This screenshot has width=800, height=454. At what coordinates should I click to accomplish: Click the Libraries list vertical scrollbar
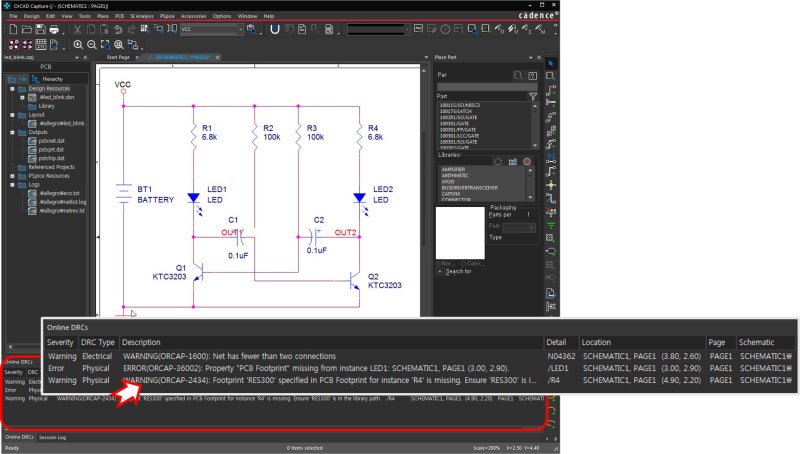530,183
